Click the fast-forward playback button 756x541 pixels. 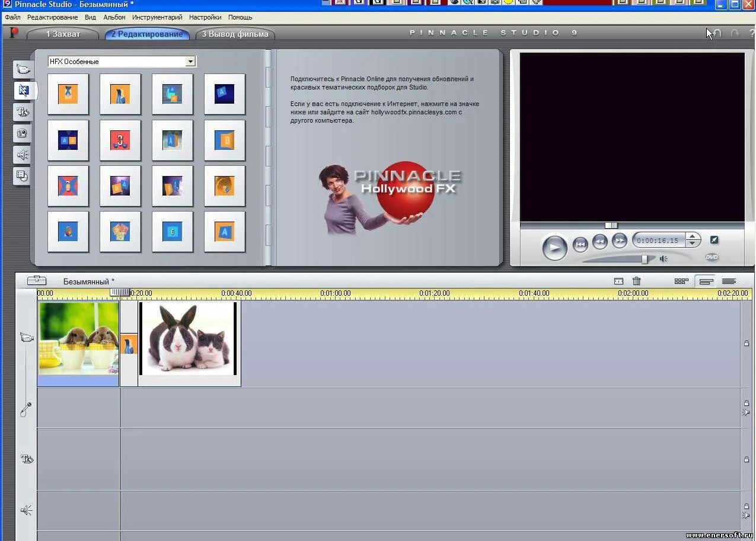coord(619,241)
